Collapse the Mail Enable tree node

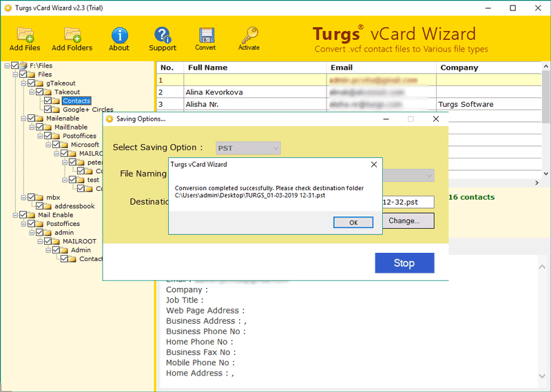click(15, 215)
